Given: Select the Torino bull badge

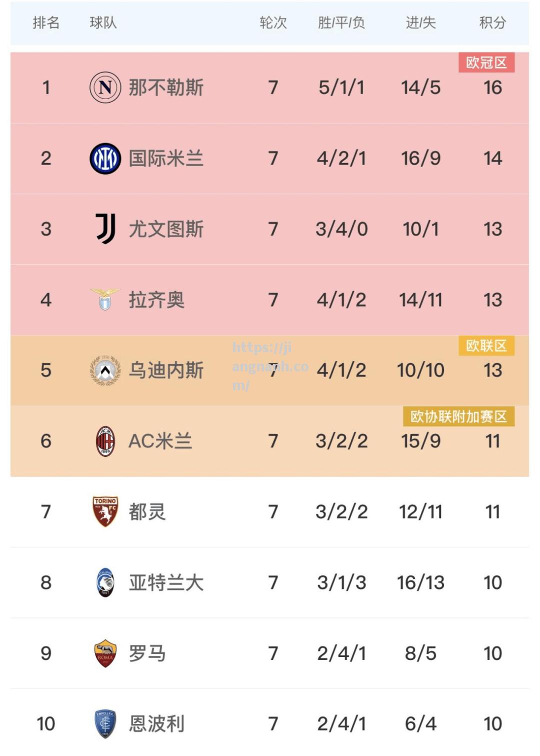Looking at the screenshot, I should click(105, 511).
